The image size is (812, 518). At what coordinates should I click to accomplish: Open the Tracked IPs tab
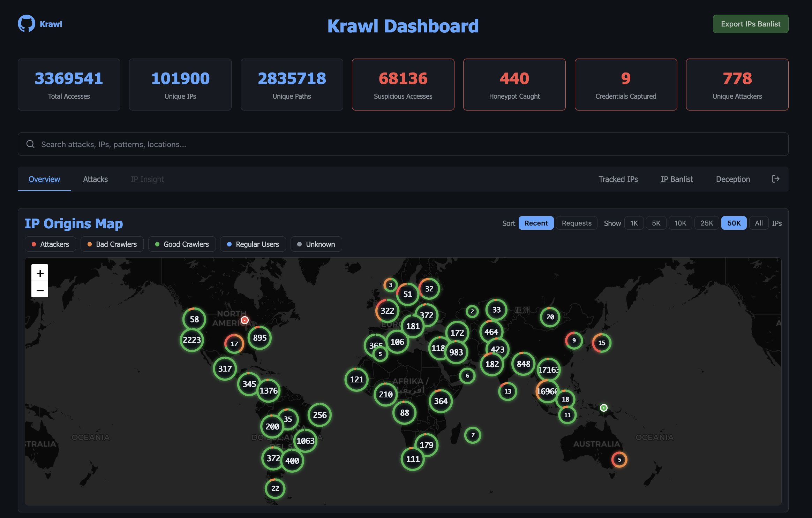pos(618,179)
